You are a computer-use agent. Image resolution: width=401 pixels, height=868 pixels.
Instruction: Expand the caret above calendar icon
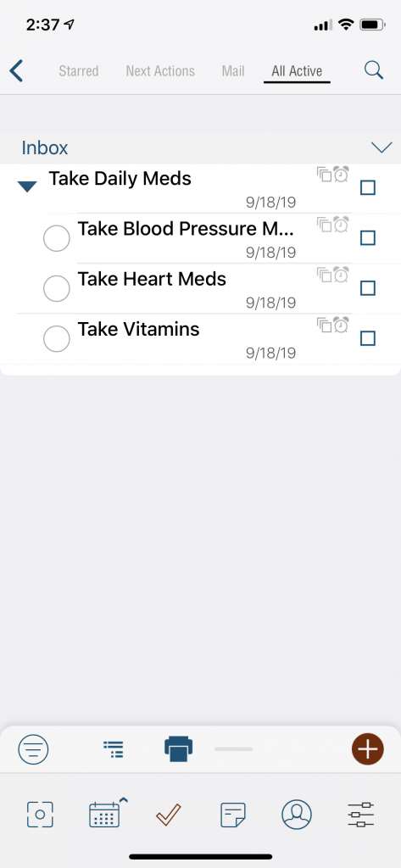[124, 799]
